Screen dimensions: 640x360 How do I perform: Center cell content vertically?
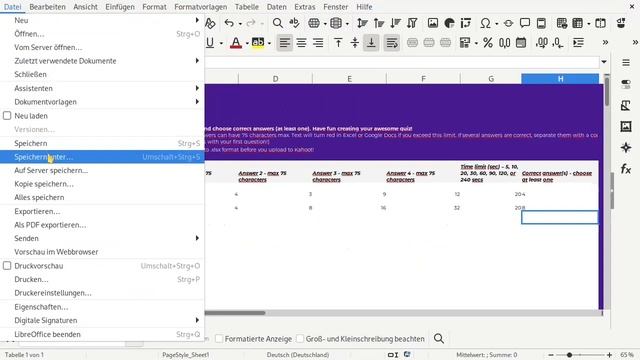355,43
